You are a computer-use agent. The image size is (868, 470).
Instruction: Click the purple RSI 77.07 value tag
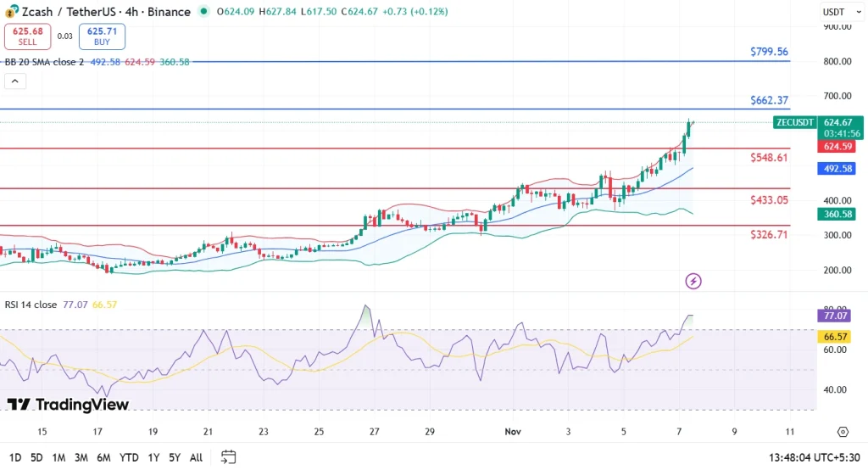(x=837, y=316)
